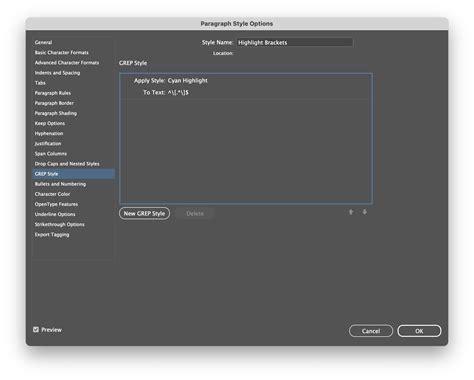The width and height of the screenshot is (474, 380).
Task: Select Advanced Character Formats category
Action: pyautogui.click(x=67, y=63)
